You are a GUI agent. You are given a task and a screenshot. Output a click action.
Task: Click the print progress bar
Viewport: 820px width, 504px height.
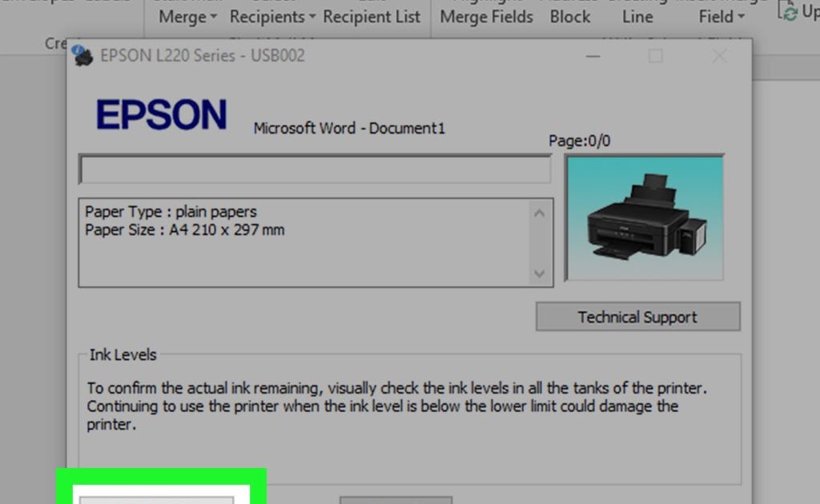(x=315, y=169)
